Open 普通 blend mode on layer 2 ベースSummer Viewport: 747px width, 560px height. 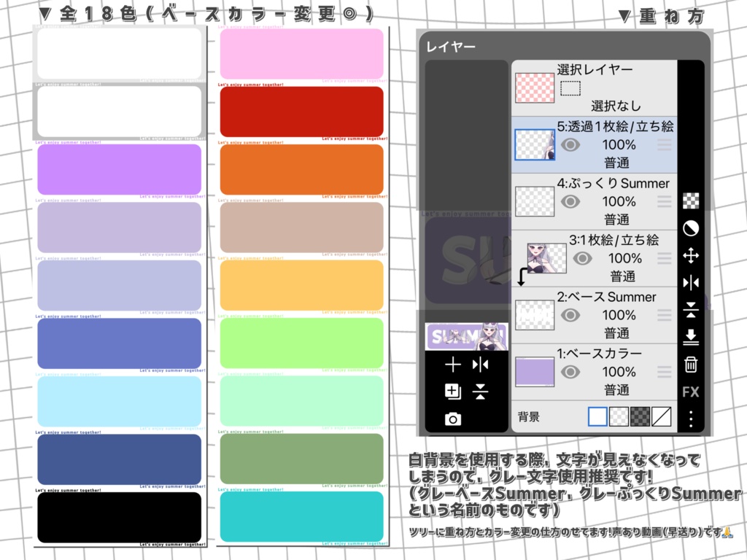pos(617,333)
